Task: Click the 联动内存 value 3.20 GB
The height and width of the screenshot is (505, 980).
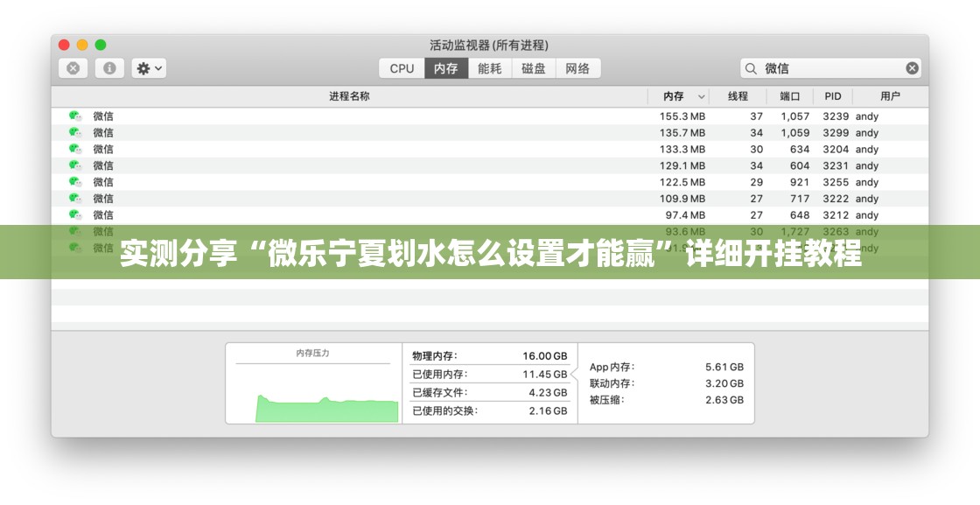Action: tap(724, 383)
